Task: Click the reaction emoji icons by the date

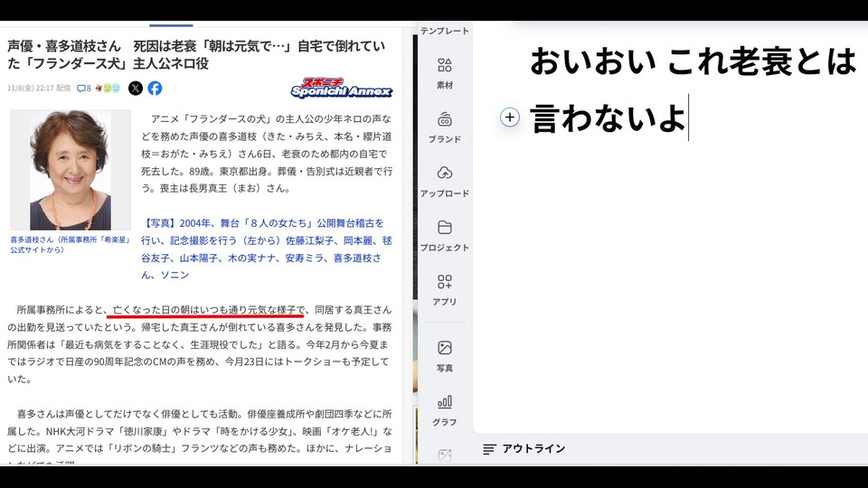Action: pyautogui.click(x=108, y=88)
